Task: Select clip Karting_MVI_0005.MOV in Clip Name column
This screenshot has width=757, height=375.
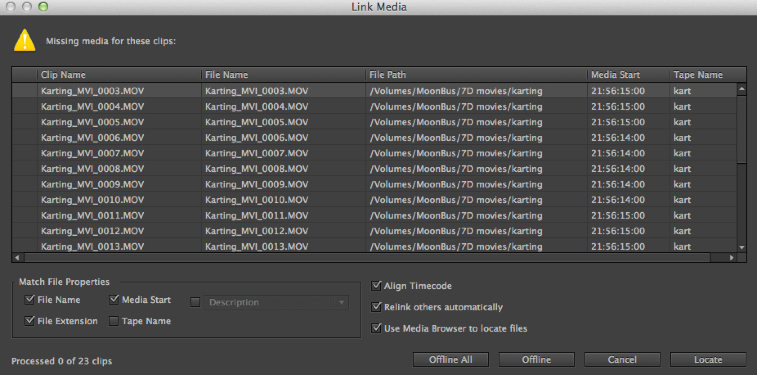Action: tap(92, 122)
